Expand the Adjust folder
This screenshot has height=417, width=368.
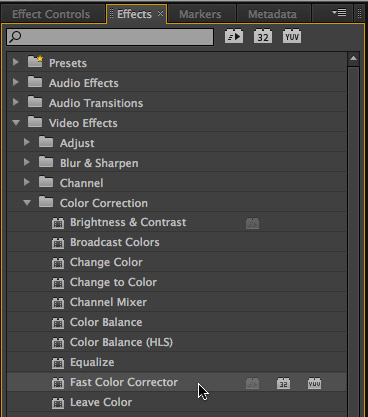point(27,142)
